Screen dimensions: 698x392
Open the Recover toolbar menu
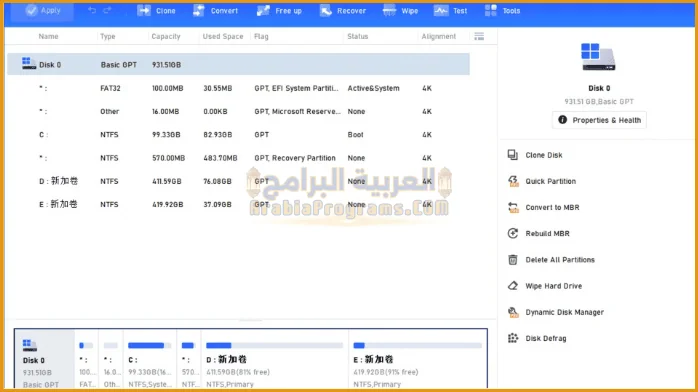(x=343, y=11)
